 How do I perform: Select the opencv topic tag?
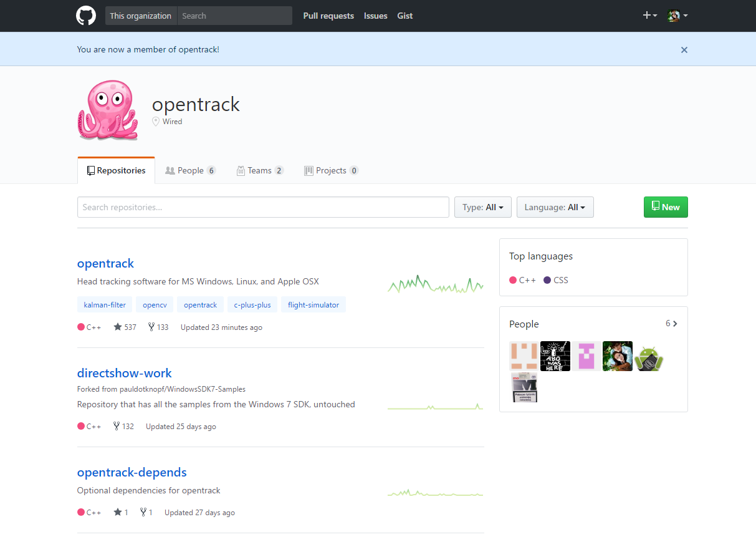pyautogui.click(x=155, y=305)
